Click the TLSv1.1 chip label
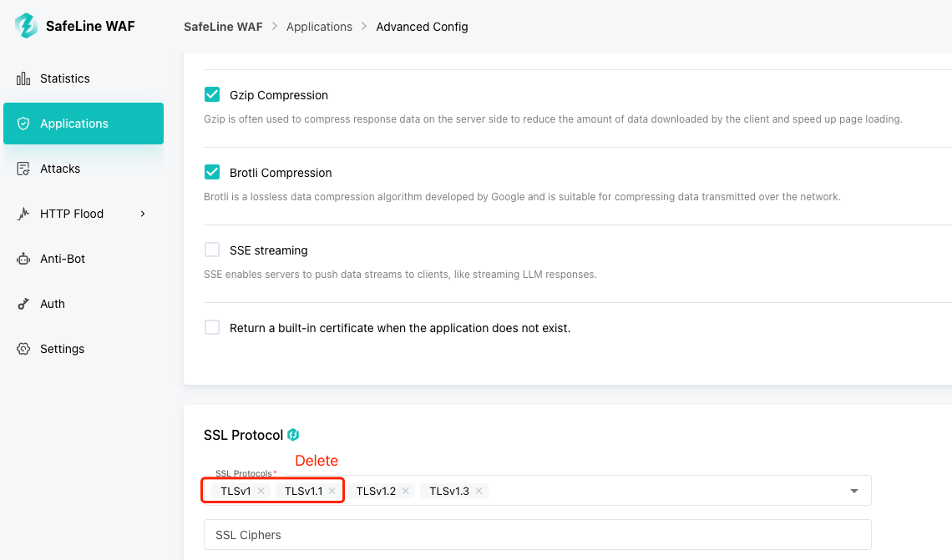 [304, 491]
